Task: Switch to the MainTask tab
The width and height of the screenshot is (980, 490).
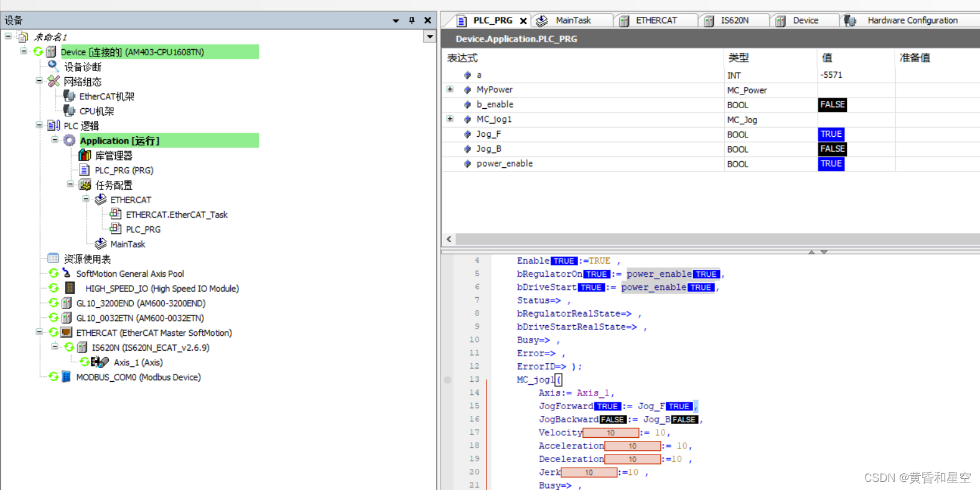Action: [573, 21]
